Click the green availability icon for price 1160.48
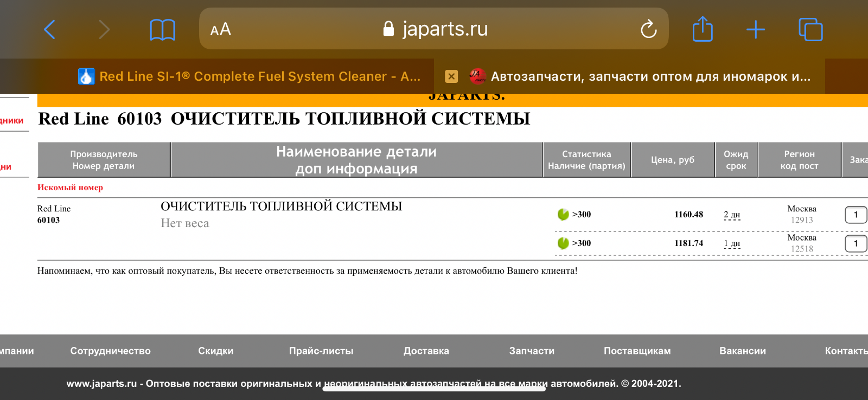868x400 pixels. pos(563,214)
